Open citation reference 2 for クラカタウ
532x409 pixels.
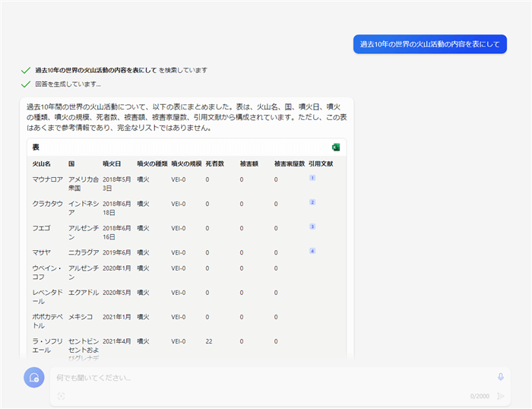(x=312, y=202)
